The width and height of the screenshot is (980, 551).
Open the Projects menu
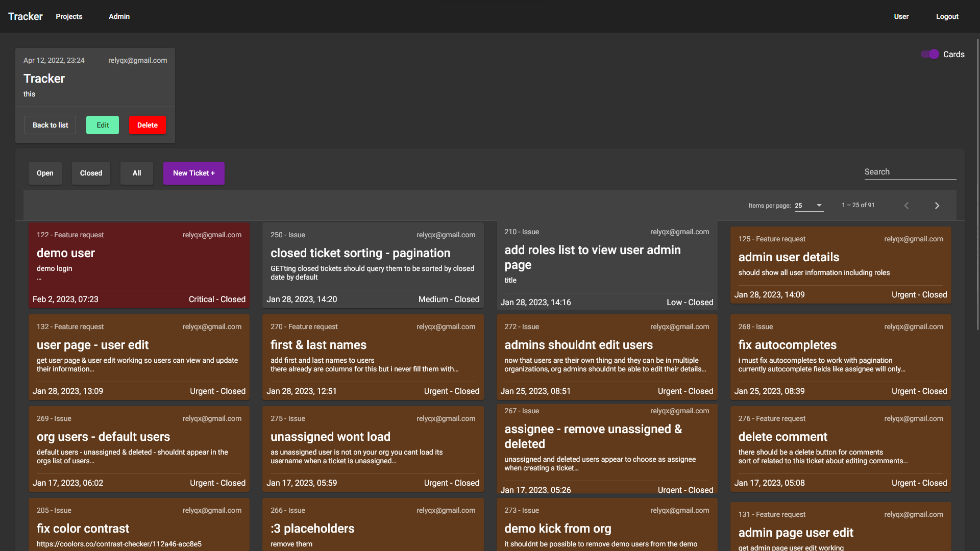[x=69, y=16]
